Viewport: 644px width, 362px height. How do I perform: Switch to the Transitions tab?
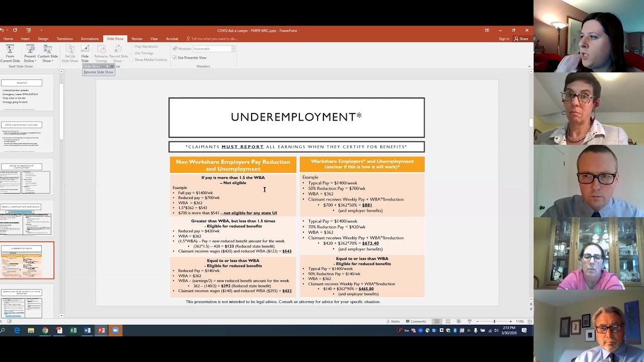tap(64, 39)
